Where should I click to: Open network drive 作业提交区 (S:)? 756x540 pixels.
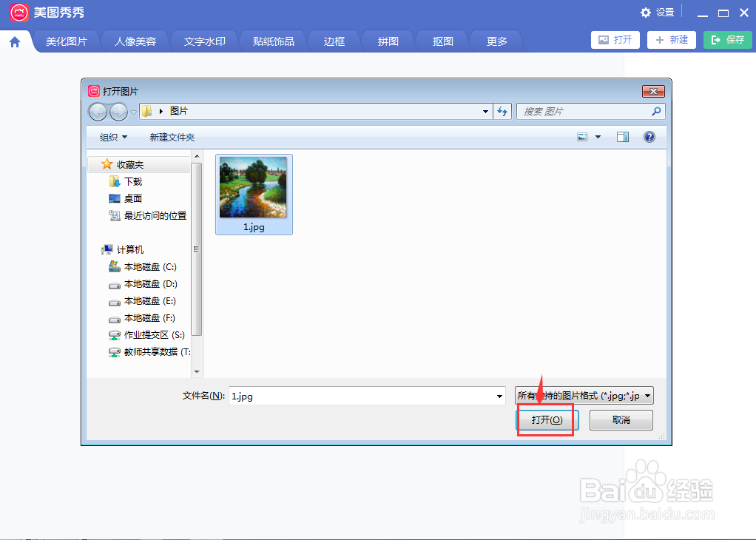pos(146,335)
